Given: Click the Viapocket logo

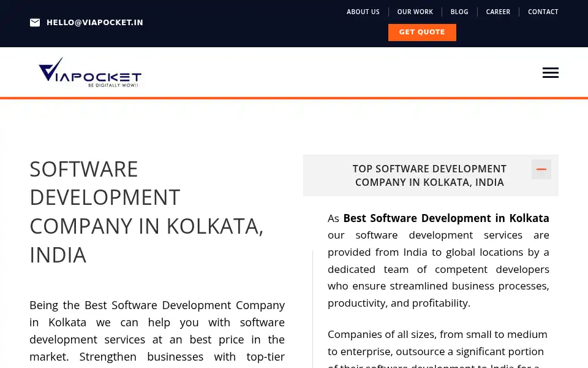Looking at the screenshot, I should tap(90, 72).
